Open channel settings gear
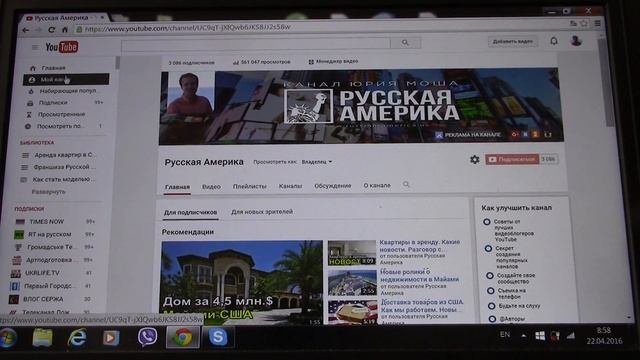640x360 pixels. 474,159
